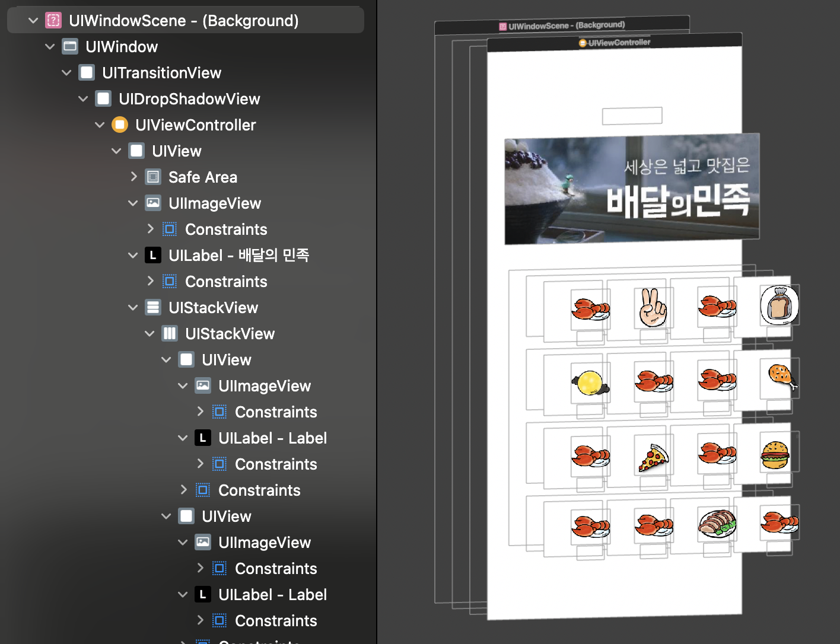Collapse the UIView directly under UIViewController
Screen dimensions: 840x644
pos(116,151)
